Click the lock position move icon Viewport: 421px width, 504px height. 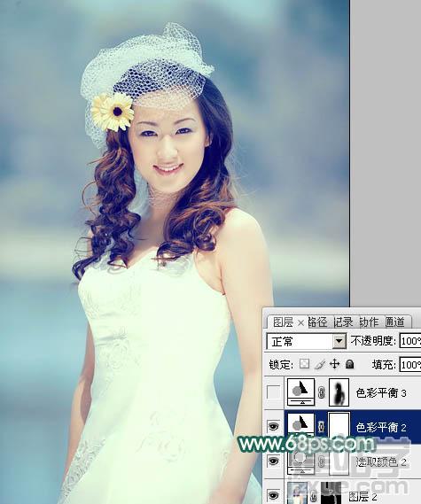click(x=334, y=364)
